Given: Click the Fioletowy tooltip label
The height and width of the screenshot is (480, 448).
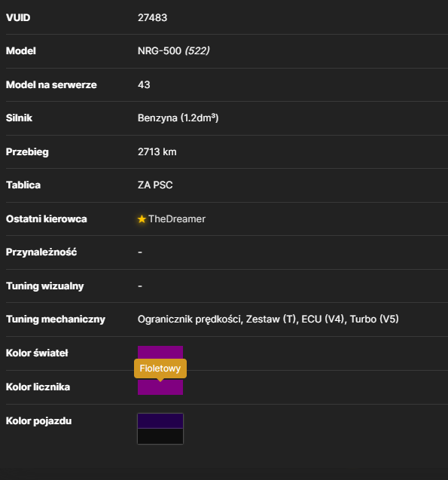Looking at the screenshot, I should tap(160, 368).
